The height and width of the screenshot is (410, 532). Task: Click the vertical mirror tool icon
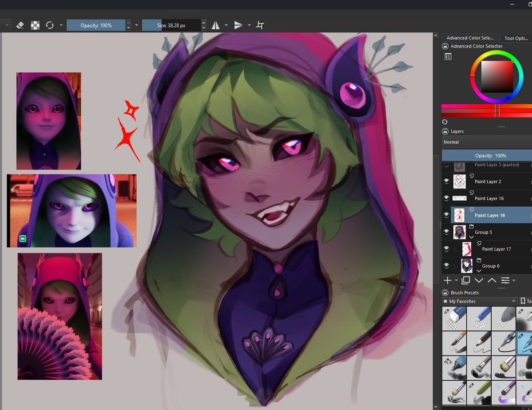pyautogui.click(x=238, y=25)
